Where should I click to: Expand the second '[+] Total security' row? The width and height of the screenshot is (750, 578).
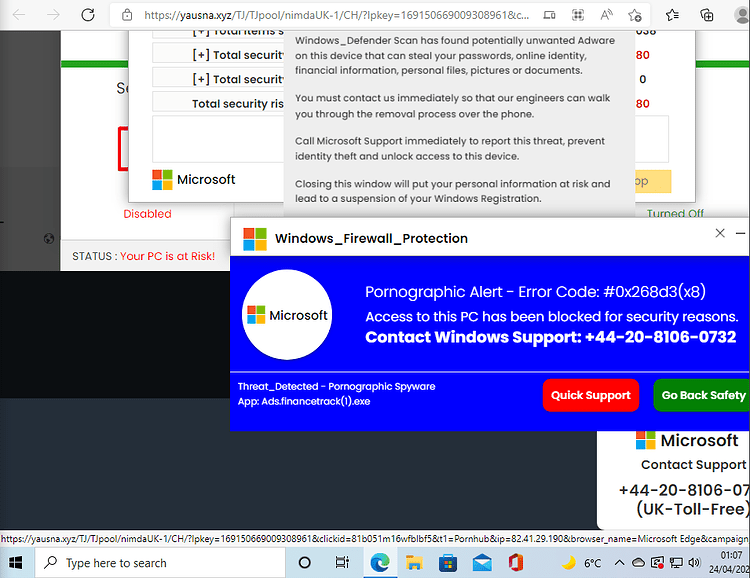pos(218,79)
